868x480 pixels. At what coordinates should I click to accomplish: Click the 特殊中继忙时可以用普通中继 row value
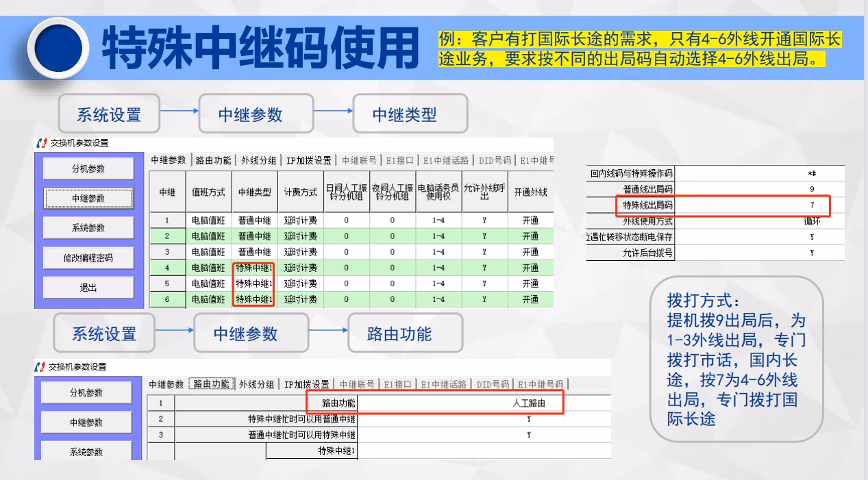(x=484, y=419)
